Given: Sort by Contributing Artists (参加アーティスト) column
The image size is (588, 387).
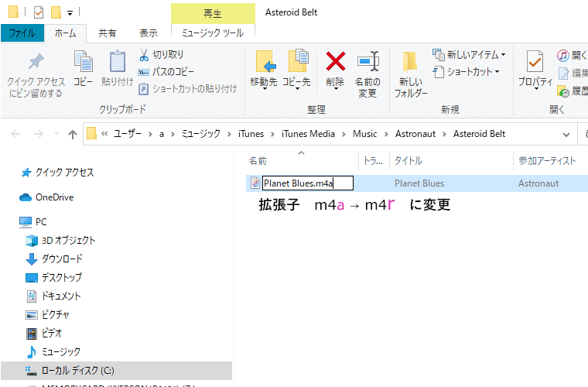Looking at the screenshot, I should click(547, 161).
